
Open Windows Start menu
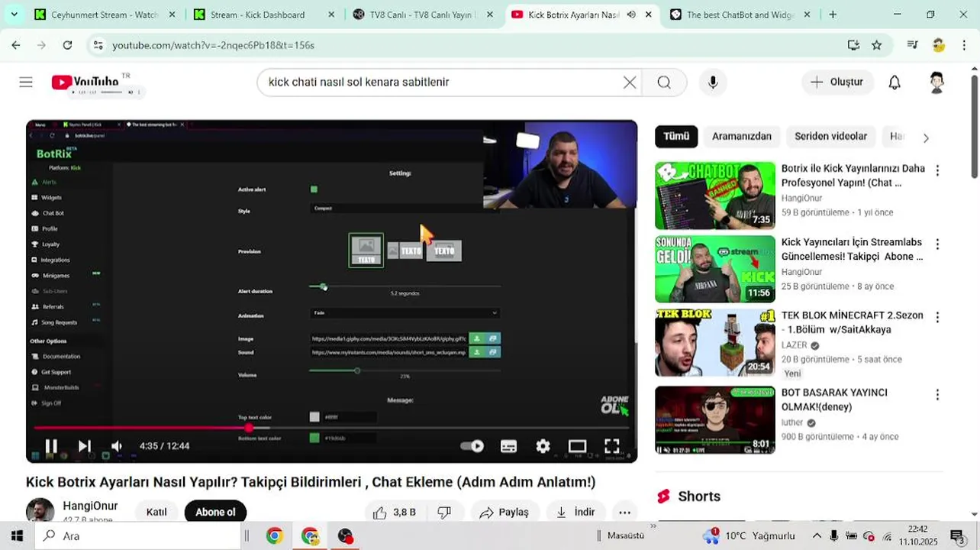(x=17, y=535)
